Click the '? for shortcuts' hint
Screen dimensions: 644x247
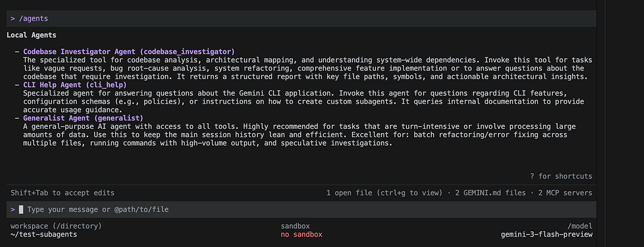click(x=561, y=177)
